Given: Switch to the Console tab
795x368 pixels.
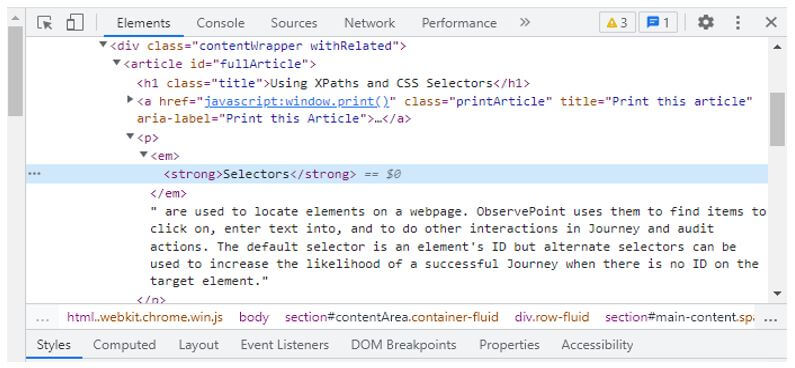Looking at the screenshot, I should (221, 23).
